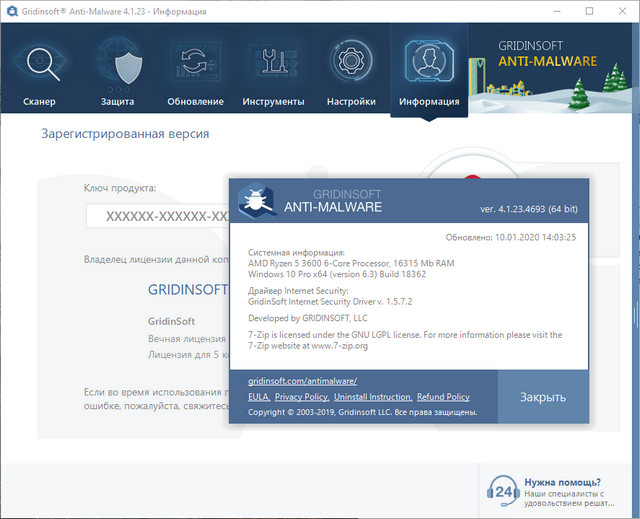This screenshot has width=640, height=519.
Task: Click the 24 support headset icon
Action: (503, 491)
